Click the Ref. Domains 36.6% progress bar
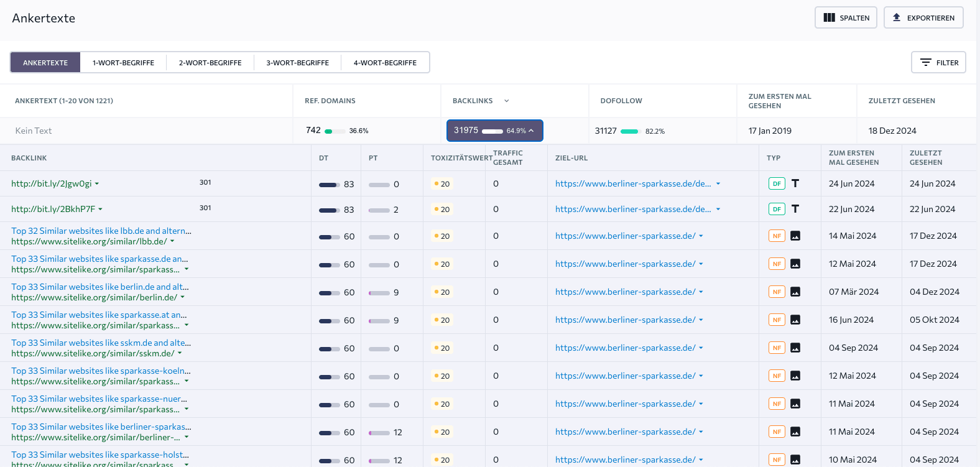Image resolution: width=980 pixels, height=467 pixels. (x=336, y=131)
